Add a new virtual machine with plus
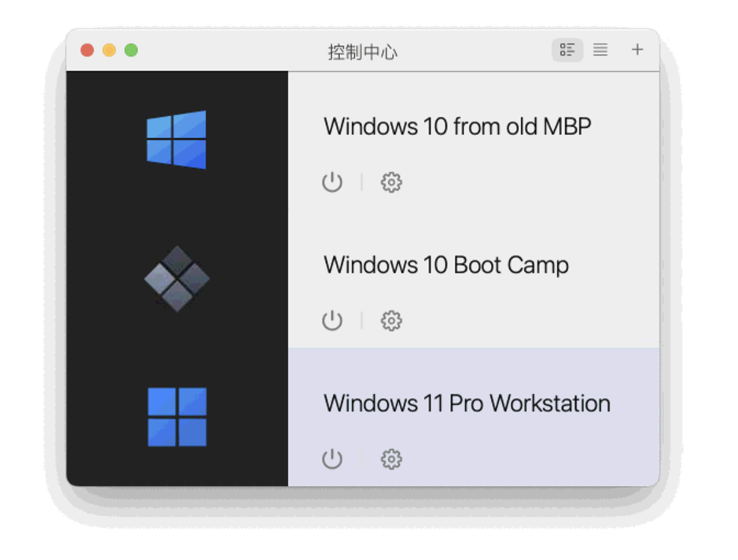 point(637,50)
